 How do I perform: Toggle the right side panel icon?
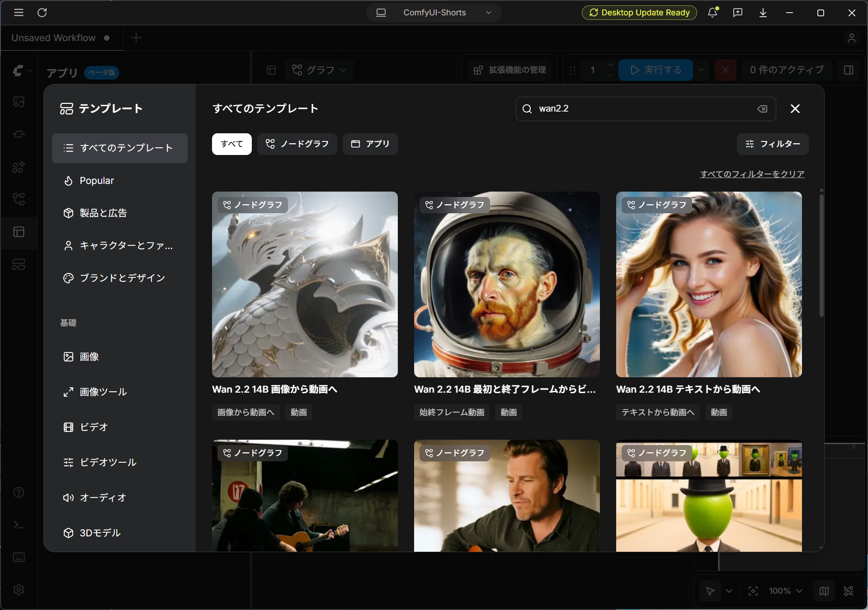pyautogui.click(x=849, y=70)
